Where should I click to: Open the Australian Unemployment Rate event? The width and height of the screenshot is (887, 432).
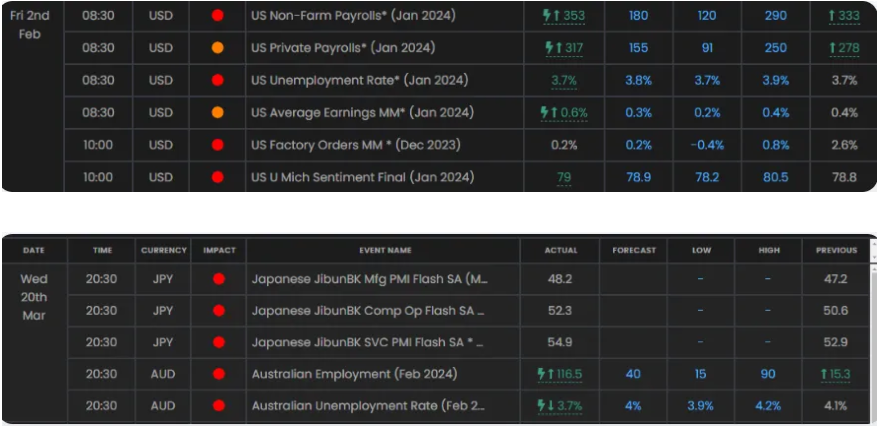coord(369,406)
